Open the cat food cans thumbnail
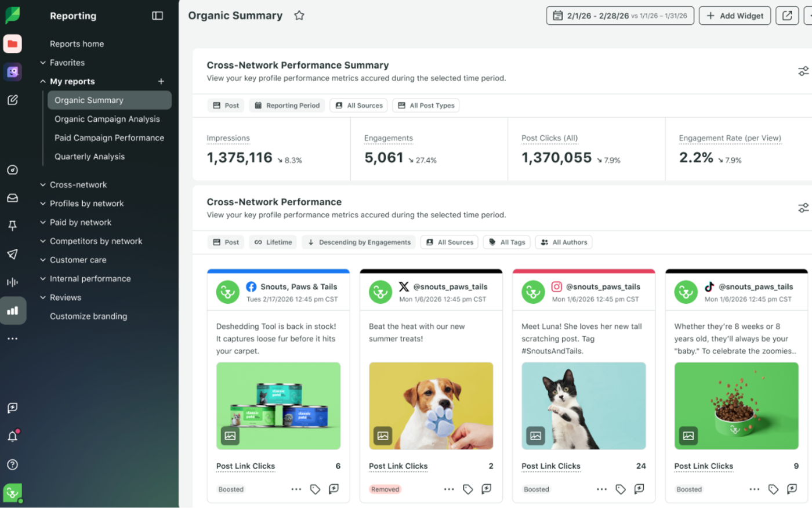The width and height of the screenshot is (812, 508). click(278, 406)
